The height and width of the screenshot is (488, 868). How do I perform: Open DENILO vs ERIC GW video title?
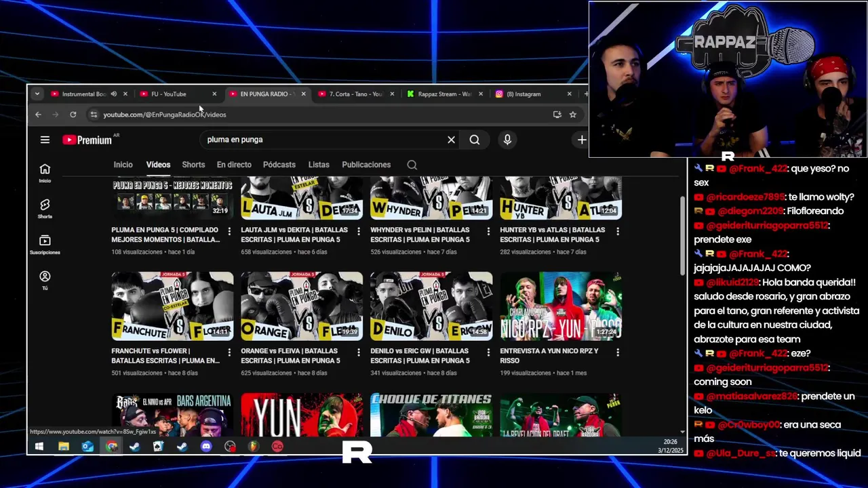[x=420, y=356]
